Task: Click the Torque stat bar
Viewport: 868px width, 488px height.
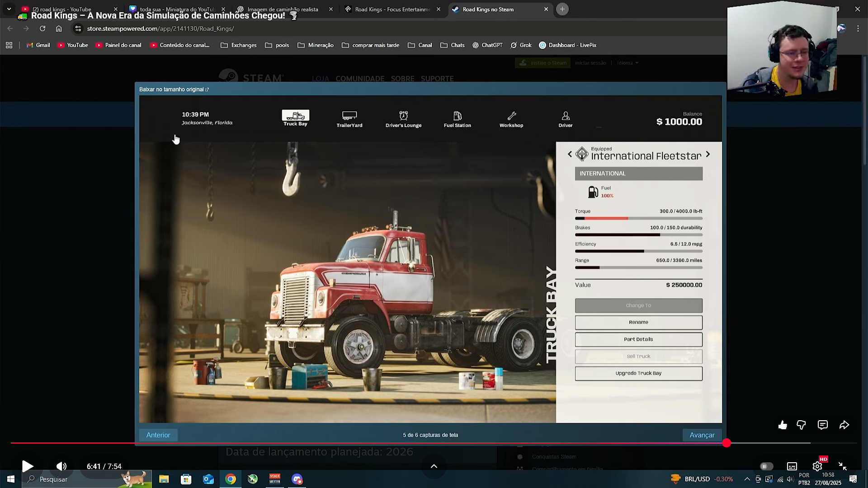Action: 639,219
